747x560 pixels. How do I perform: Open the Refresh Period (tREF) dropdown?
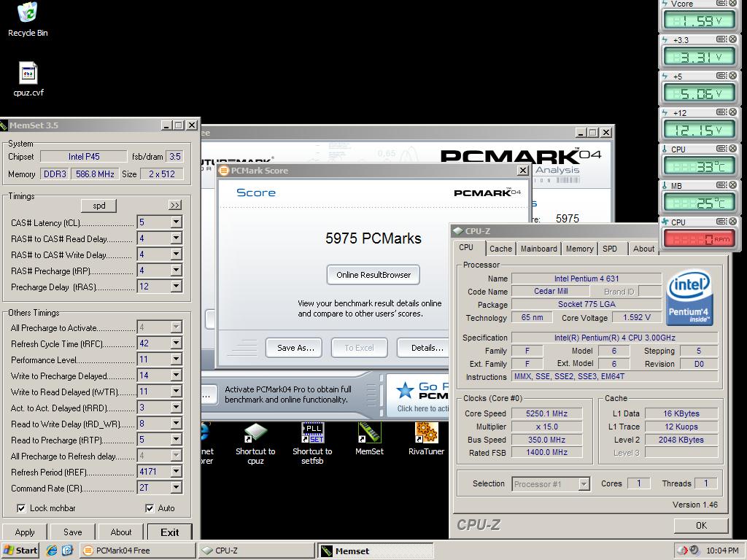click(x=177, y=472)
